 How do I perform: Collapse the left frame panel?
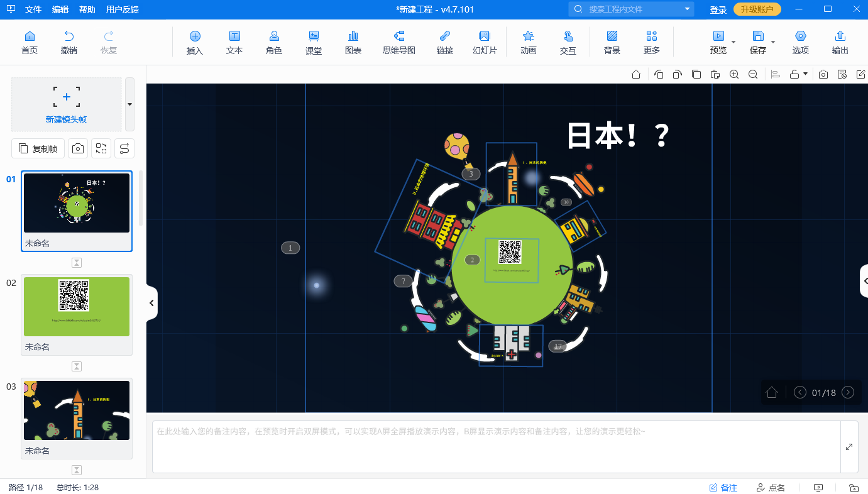(151, 303)
